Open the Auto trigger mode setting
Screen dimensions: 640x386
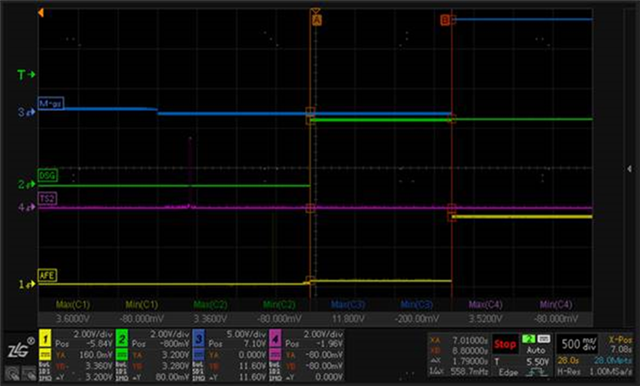click(x=536, y=350)
